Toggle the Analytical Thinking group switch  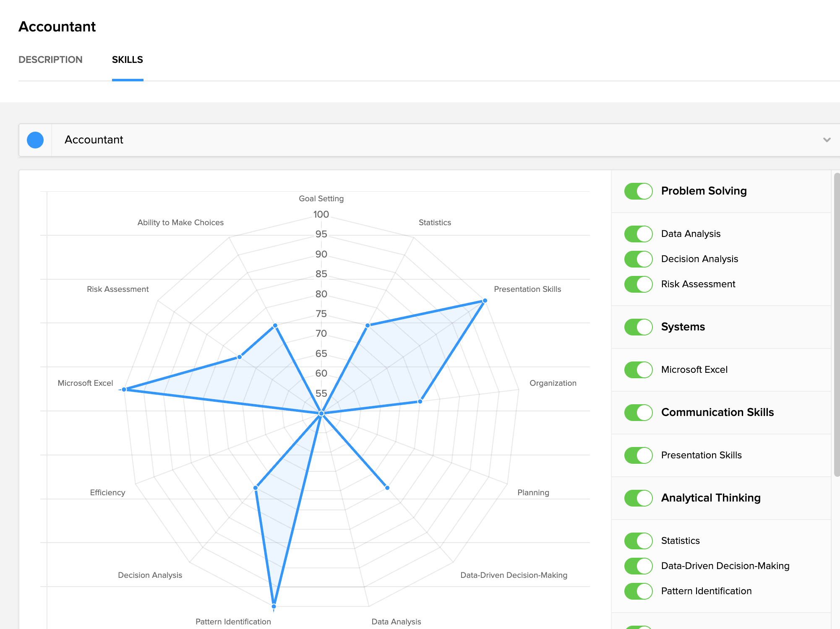coord(638,498)
